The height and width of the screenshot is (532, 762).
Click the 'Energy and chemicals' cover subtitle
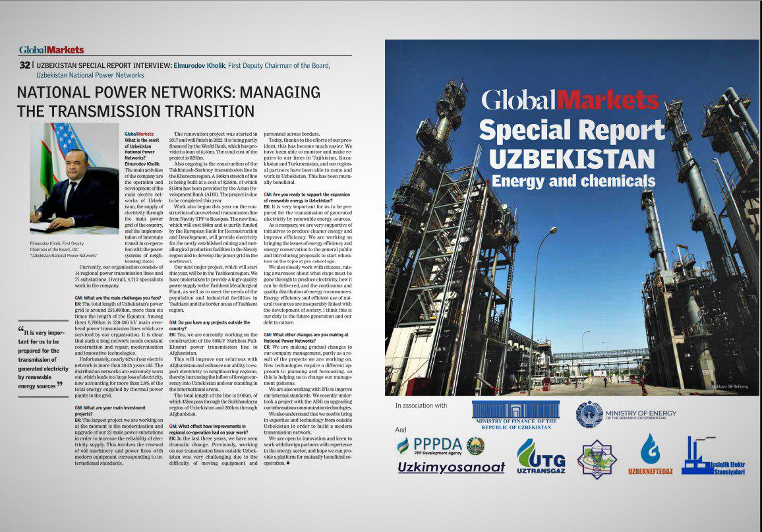573,181
